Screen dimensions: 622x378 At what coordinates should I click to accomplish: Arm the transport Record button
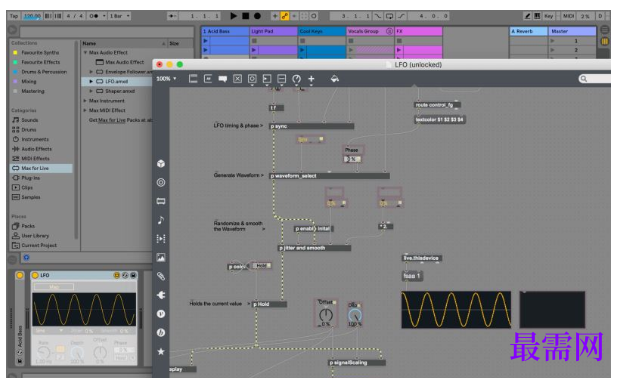257,16
